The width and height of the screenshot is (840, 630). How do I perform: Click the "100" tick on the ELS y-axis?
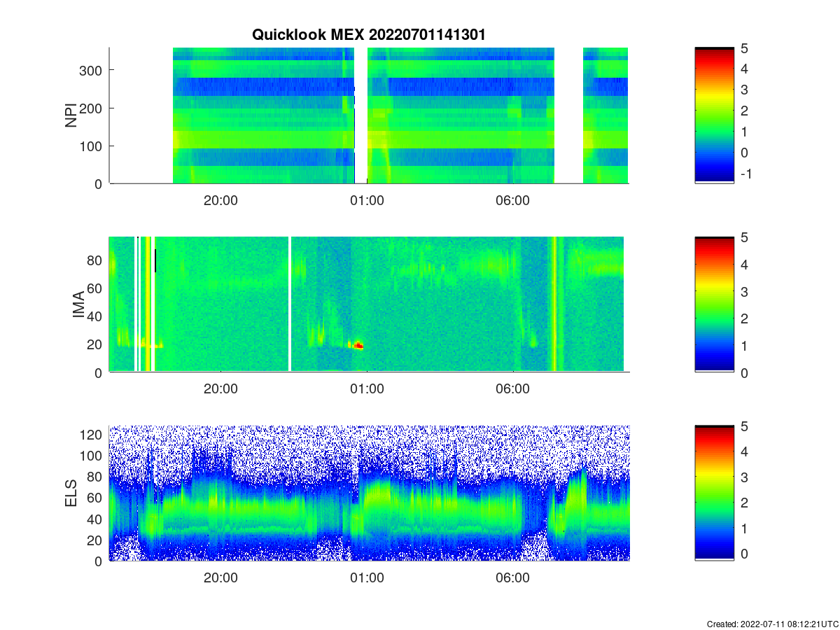pyautogui.click(x=92, y=456)
